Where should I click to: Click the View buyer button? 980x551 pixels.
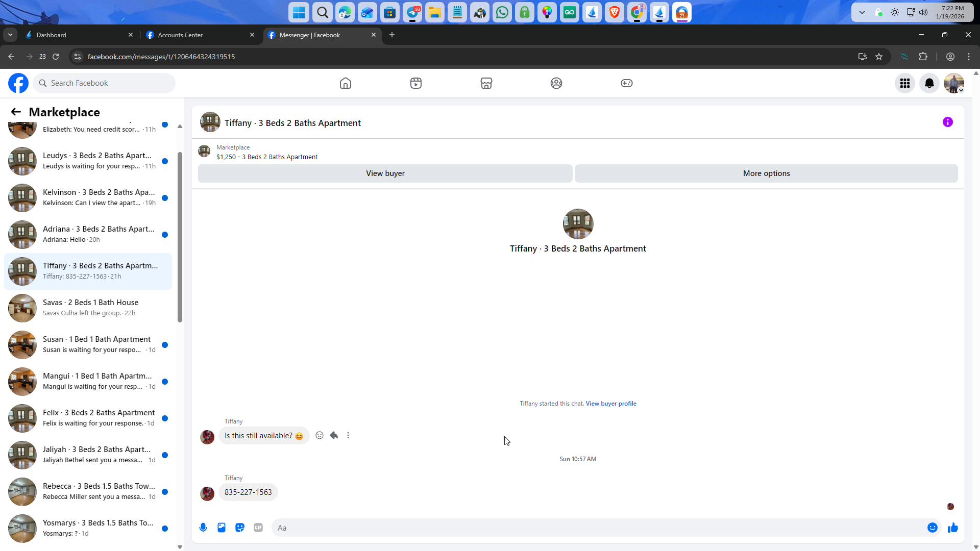(x=385, y=173)
